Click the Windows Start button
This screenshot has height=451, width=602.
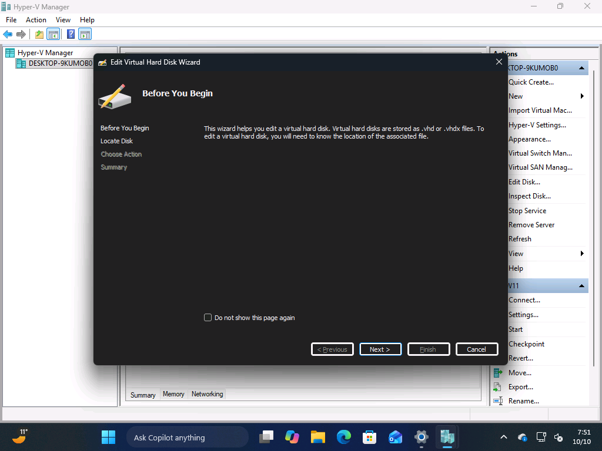tap(108, 437)
